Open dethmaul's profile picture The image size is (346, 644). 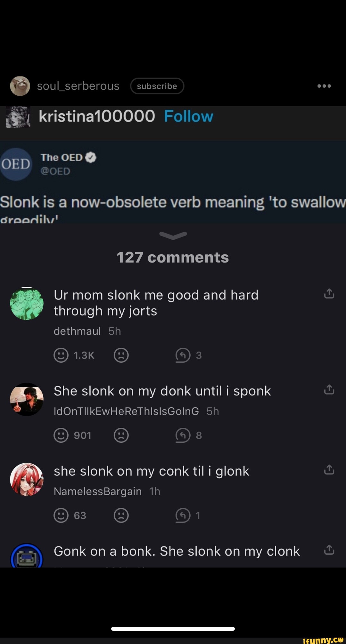27,303
